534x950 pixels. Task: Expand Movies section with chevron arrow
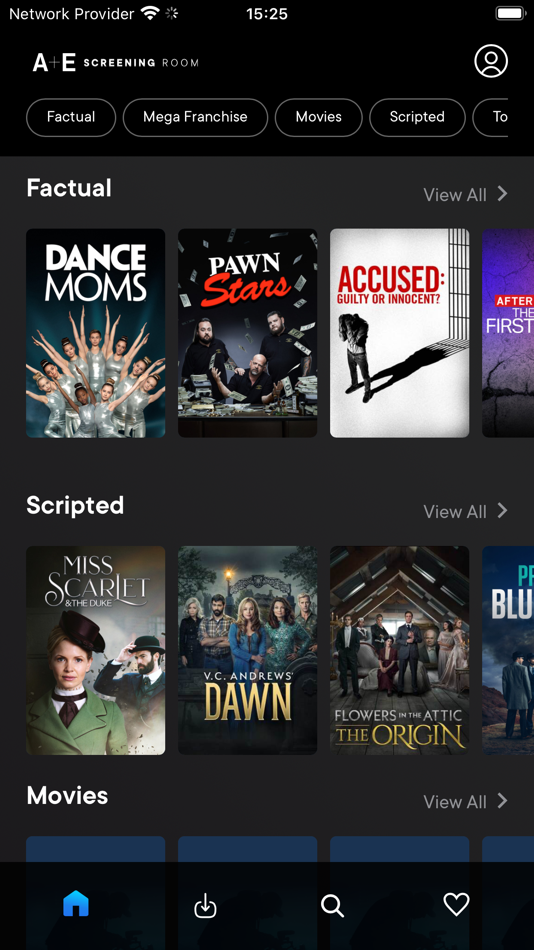coord(502,801)
